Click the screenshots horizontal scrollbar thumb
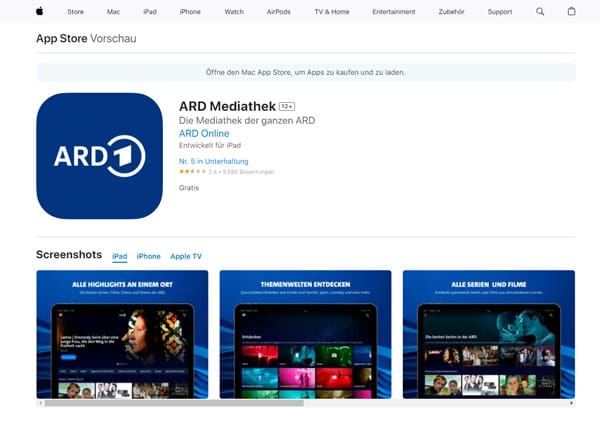Image resolution: width=600 pixels, height=425 pixels. click(x=174, y=403)
